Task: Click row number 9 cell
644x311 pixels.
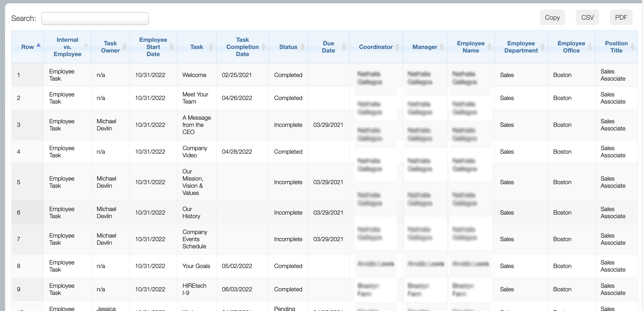Action: pyautogui.click(x=28, y=289)
